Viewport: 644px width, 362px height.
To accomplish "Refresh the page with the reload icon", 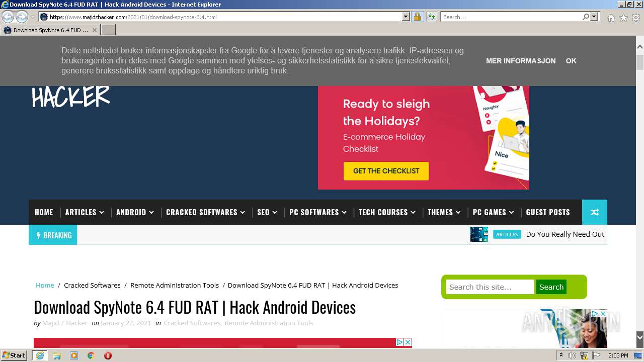I will tap(431, 17).
